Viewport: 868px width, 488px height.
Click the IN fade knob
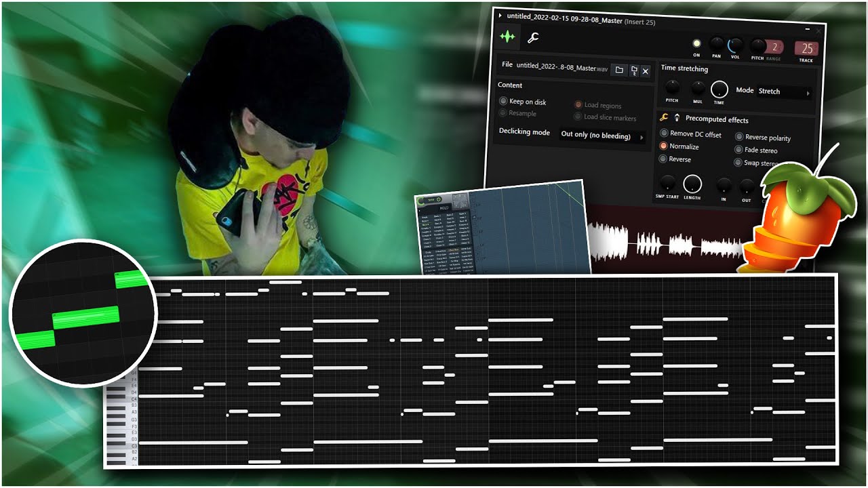(x=724, y=185)
